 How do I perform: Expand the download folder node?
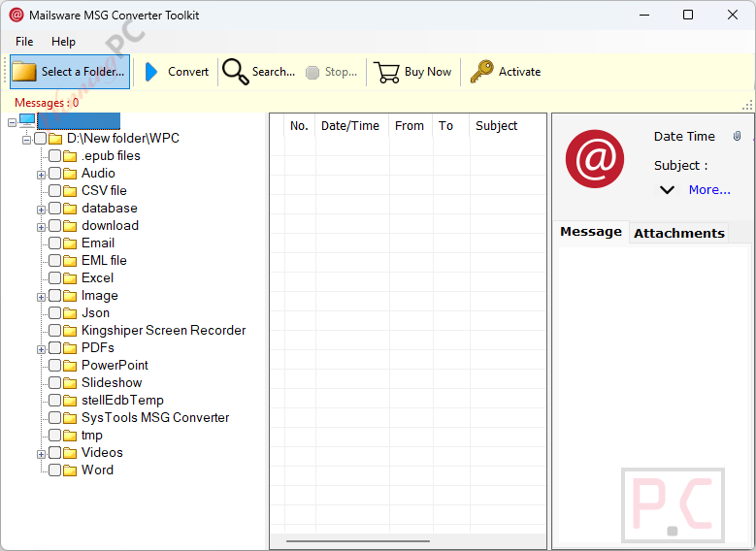pos(41,227)
